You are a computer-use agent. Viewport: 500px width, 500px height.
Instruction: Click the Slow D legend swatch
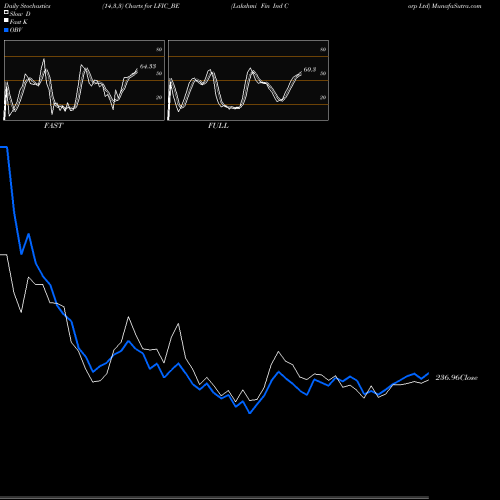(x=6, y=12)
